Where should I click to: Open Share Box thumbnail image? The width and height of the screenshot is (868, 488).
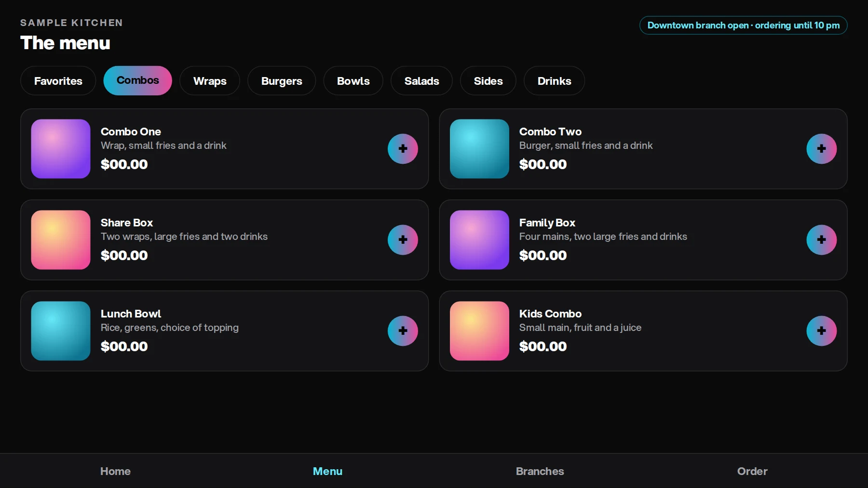(61, 240)
